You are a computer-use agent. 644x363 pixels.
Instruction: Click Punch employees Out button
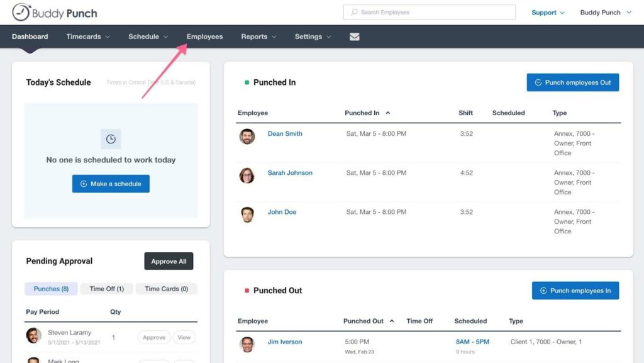(x=573, y=82)
